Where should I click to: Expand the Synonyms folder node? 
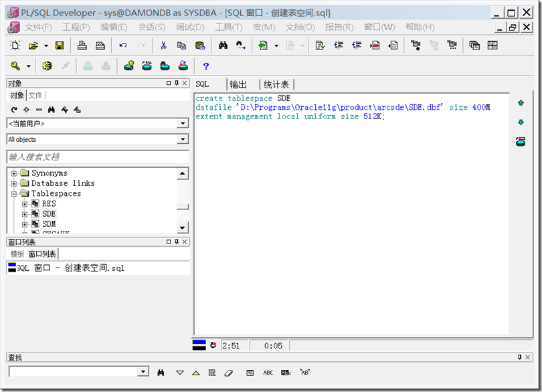point(14,173)
